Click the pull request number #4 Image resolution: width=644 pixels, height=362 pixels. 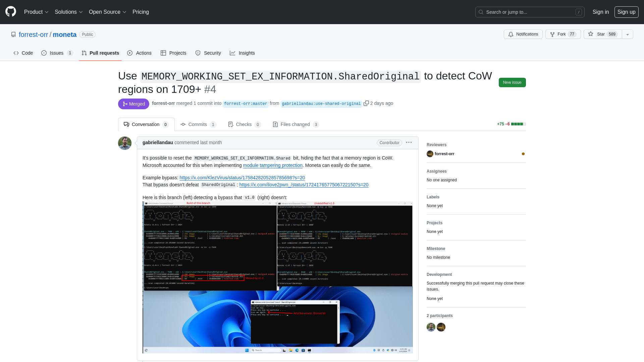(x=210, y=89)
